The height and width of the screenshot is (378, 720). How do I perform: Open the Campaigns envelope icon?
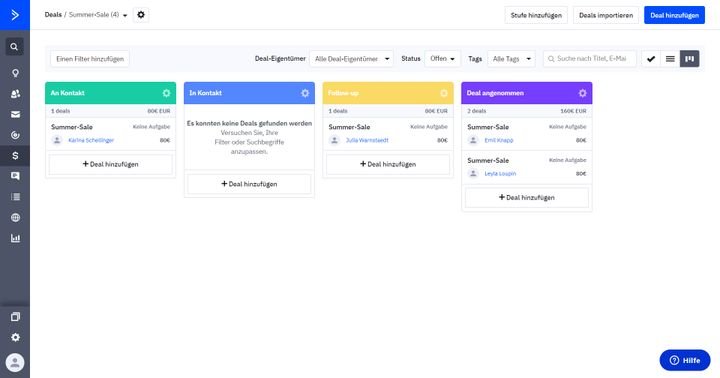coord(15,114)
